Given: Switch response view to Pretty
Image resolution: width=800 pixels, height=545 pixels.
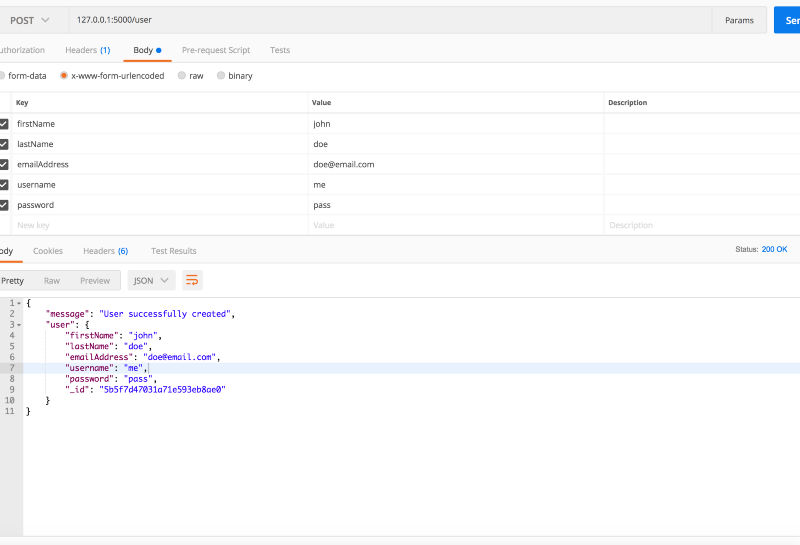Looking at the screenshot, I should point(12,281).
